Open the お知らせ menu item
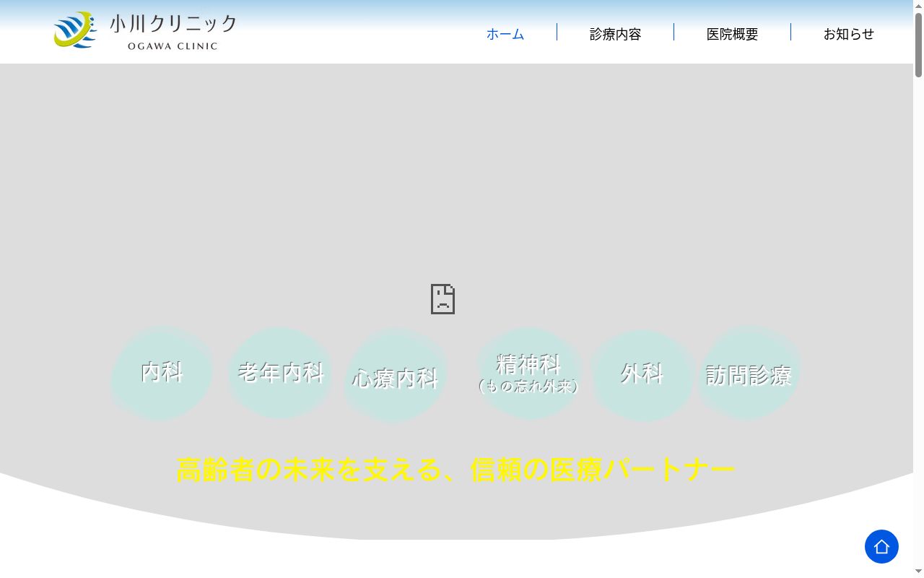 (x=849, y=34)
